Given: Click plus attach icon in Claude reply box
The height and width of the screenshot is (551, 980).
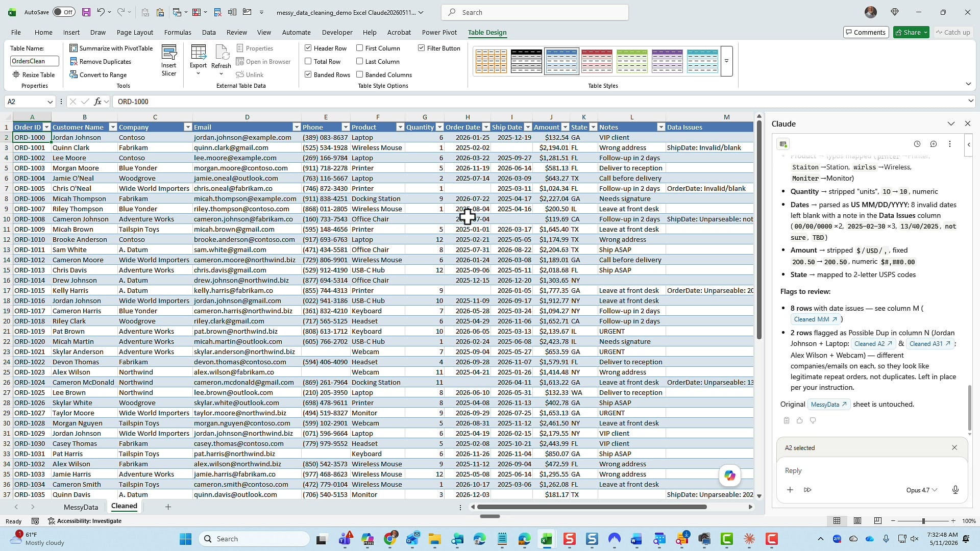Looking at the screenshot, I should (x=790, y=490).
